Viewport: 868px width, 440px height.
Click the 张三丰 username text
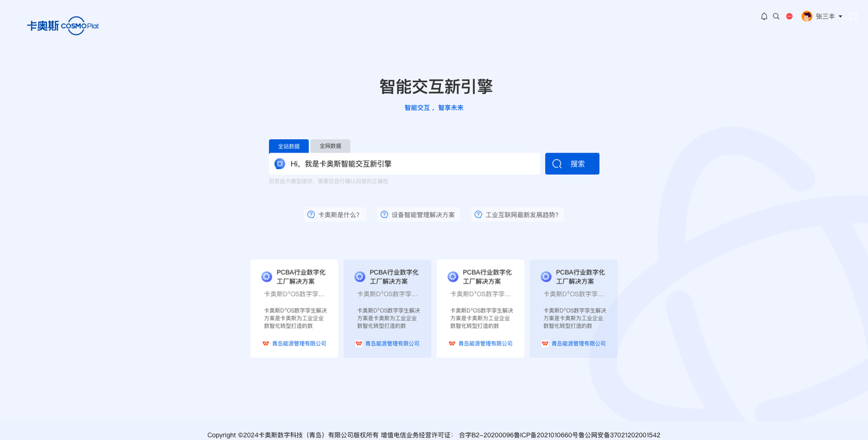pyautogui.click(x=825, y=17)
